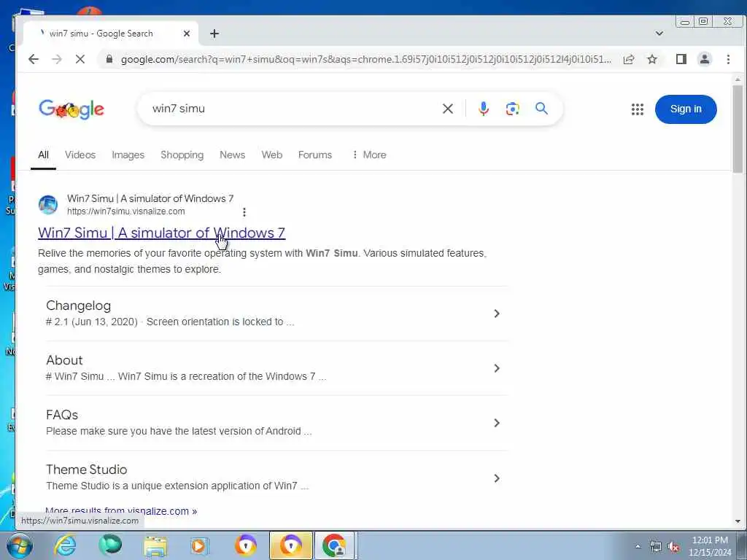
Task: Click the Win7 Simu site favicon
Action: [x=48, y=205]
